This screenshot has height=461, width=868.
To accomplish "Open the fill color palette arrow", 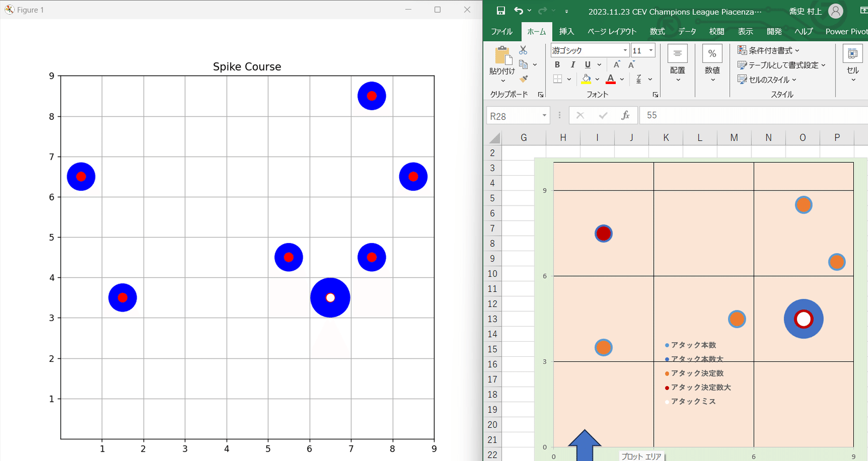I will [x=597, y=79].
